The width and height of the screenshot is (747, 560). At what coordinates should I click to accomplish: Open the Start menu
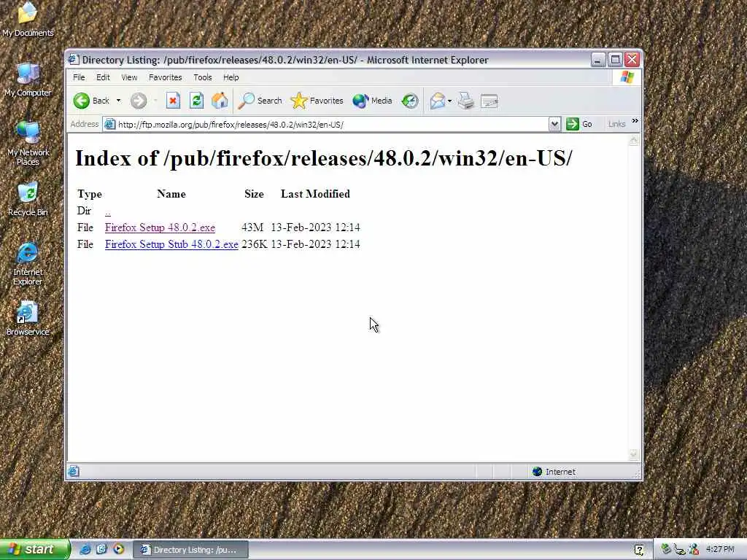click(35, 549)
